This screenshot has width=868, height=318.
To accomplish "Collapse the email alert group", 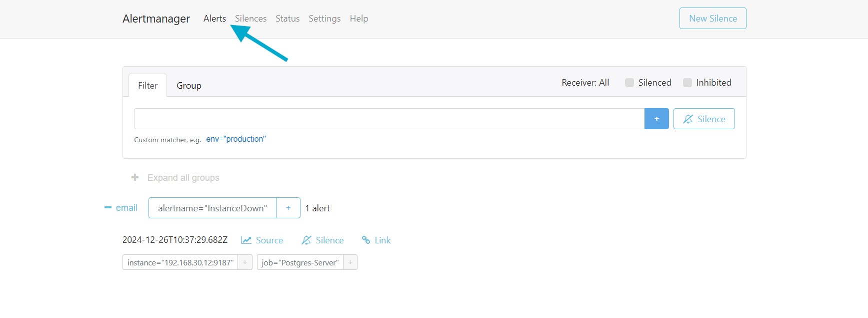I will [108, 208].
